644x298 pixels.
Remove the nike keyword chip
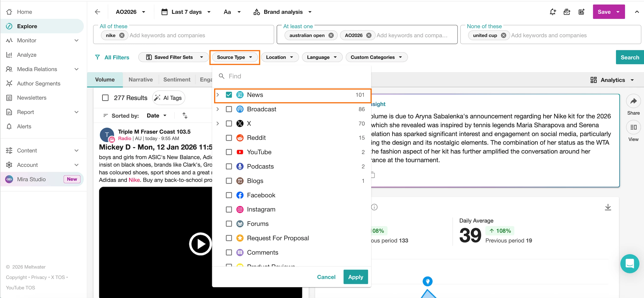click(x=122, y=35)
